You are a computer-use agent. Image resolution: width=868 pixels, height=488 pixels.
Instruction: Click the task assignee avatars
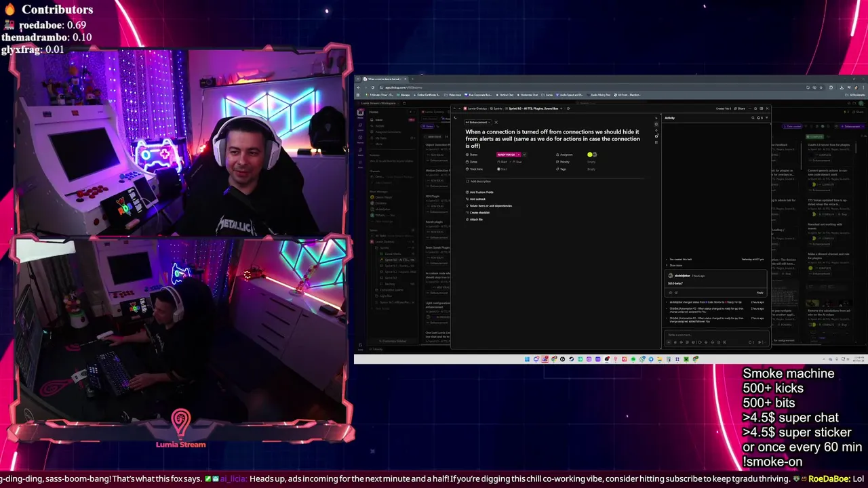(x=592, y=155)
